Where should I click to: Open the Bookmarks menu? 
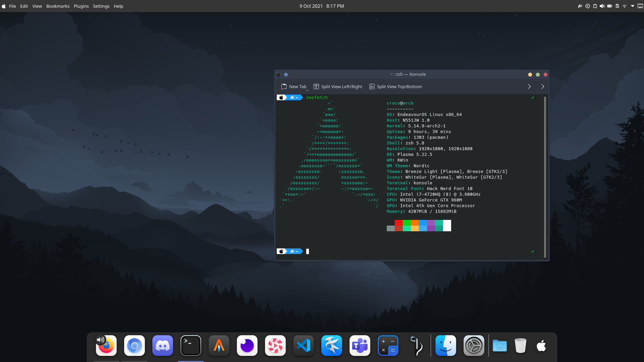[58, 6]
